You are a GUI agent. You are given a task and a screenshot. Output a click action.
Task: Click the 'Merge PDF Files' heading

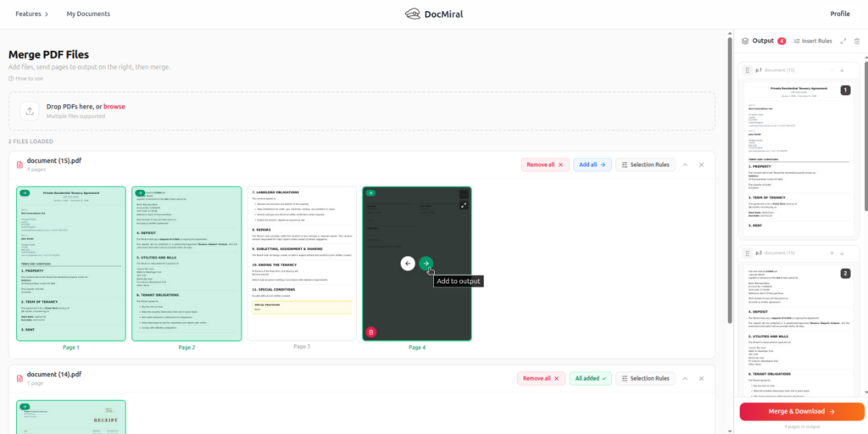(x=48, y=54)
